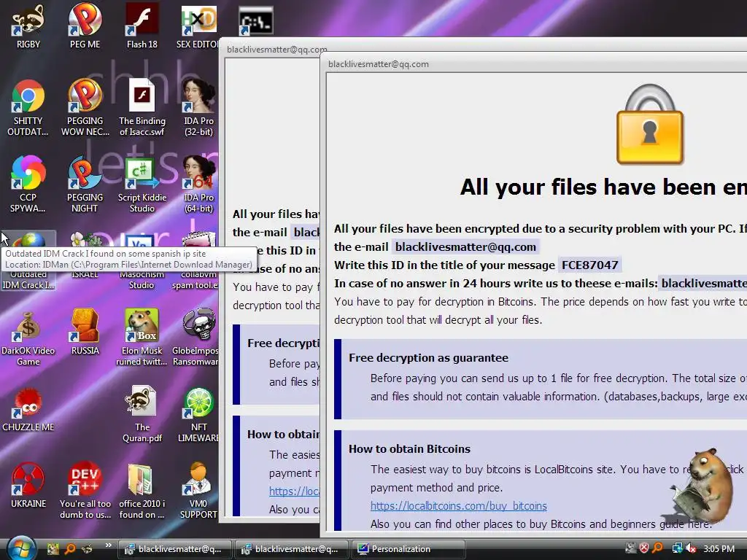Select the HxD hex editor desktop shortcut
The width and height of the screenshot is (747, 560).
pos(198,26)
